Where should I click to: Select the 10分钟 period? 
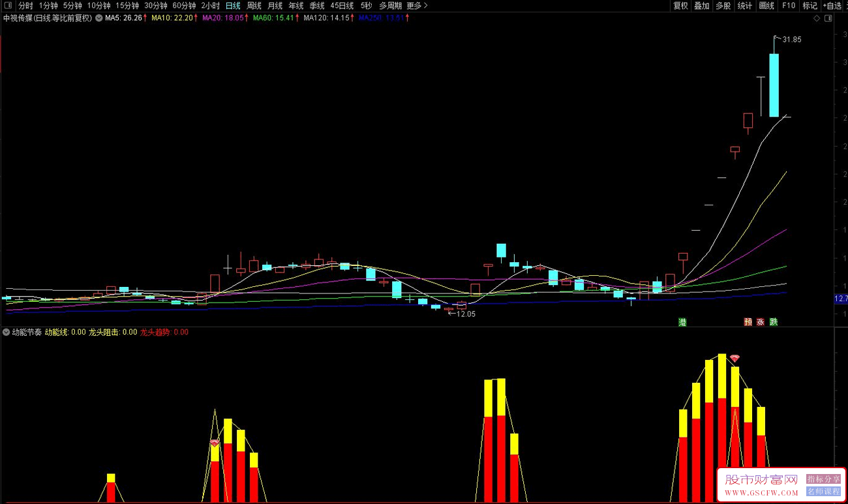pyautogui.click(x=98, y=6)
